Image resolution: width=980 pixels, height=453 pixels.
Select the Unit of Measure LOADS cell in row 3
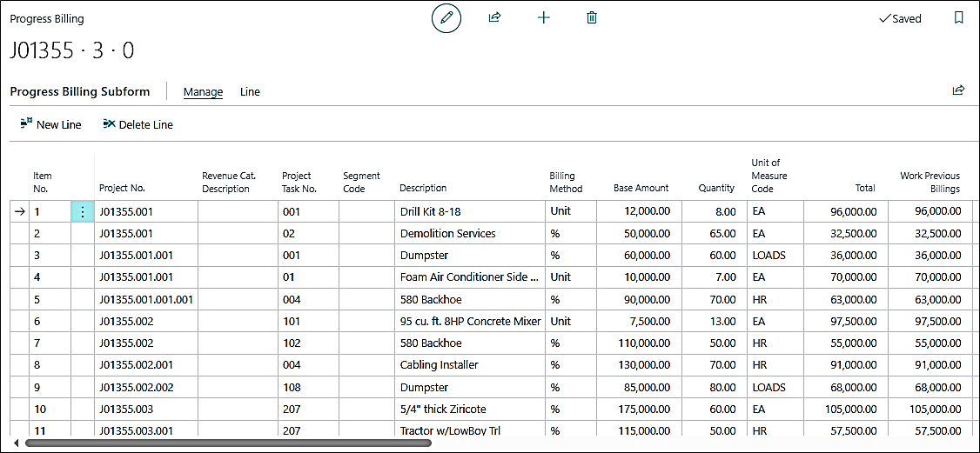click(774, 256)
